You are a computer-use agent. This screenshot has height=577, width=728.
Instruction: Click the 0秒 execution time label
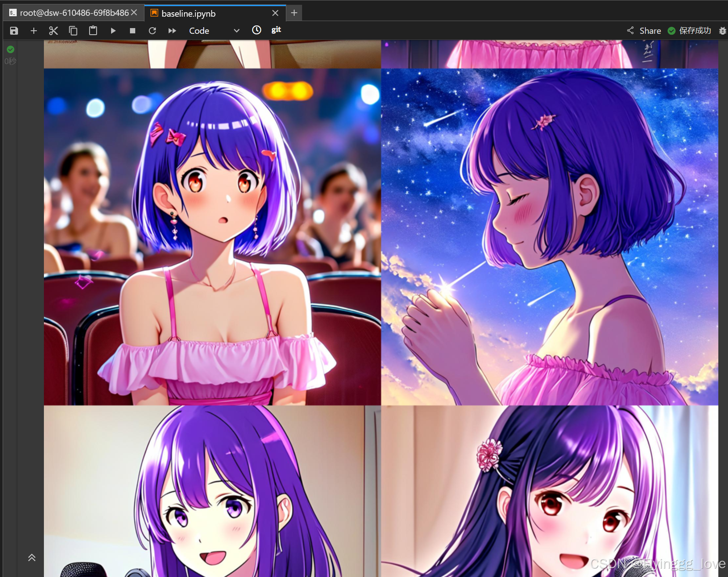tap(10, 61)
